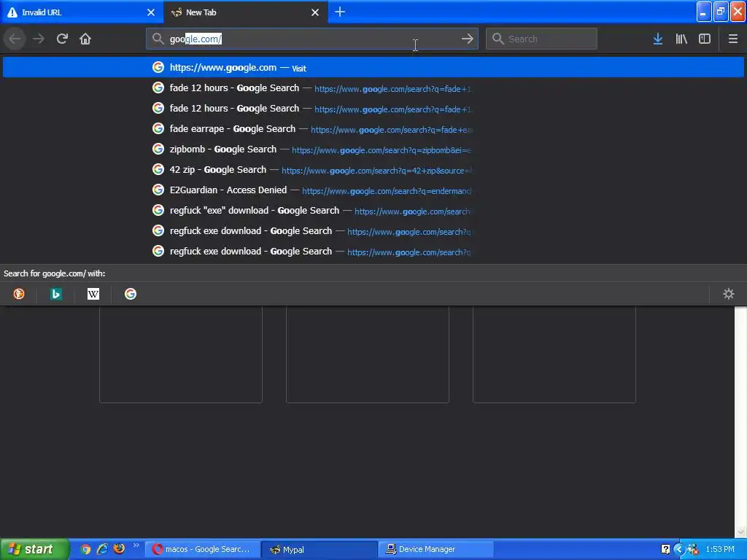
Task: Open the Windows Start menu
Action: click(x=34, y=549)
